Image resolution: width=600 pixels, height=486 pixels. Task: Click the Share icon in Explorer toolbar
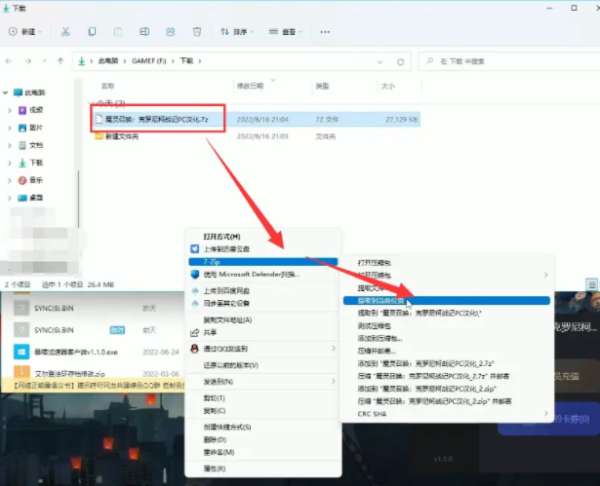[x=170, y=32]
